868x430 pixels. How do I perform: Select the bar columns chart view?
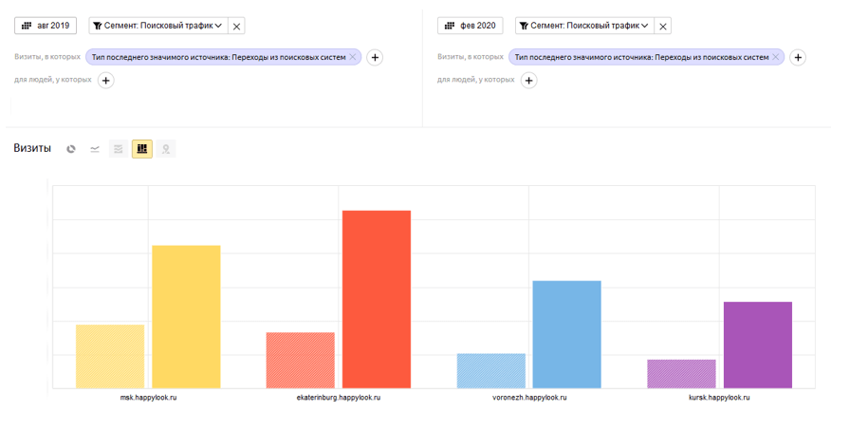pos(142,148)
